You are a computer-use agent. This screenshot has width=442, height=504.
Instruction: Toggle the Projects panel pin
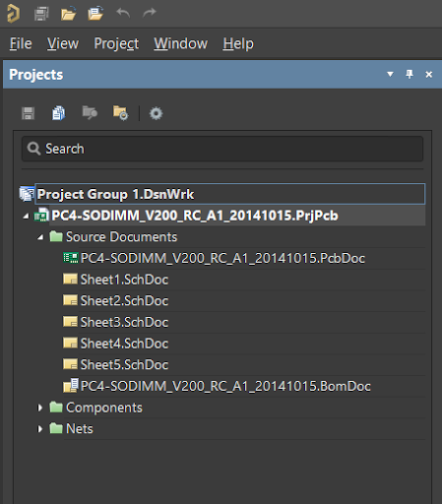coord(410,74)
